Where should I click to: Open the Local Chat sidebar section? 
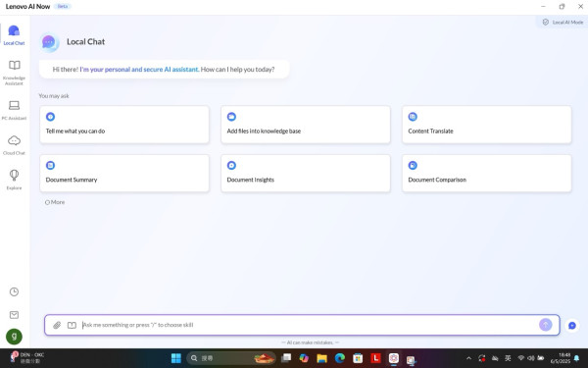[14, 35]
